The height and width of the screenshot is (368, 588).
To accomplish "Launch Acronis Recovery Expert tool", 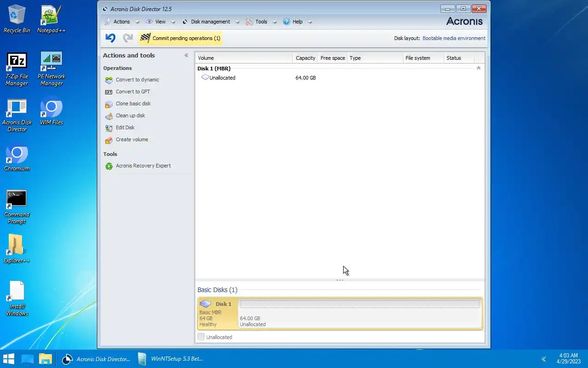I will [x=143, y=166].
